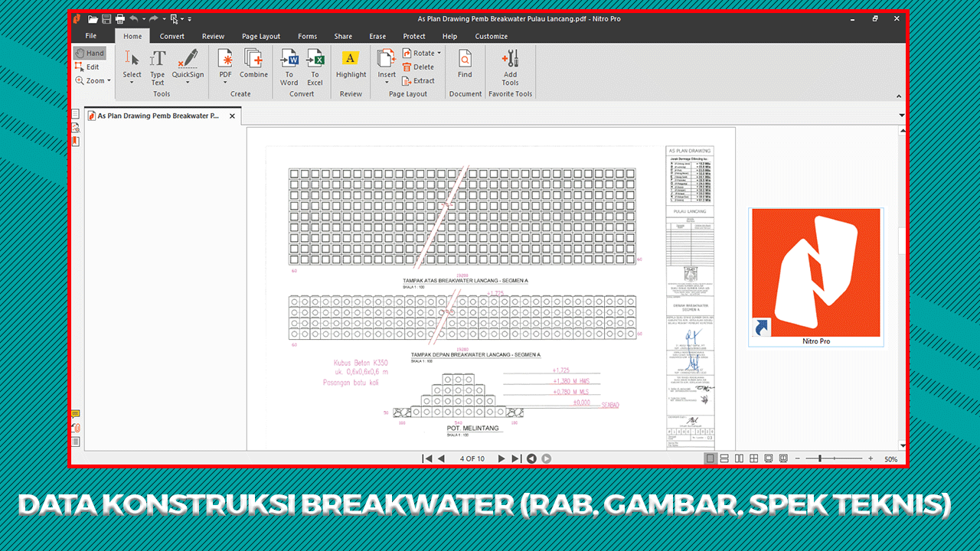980x551 pixels.
Task: Close the As Plan Drawing document tab
Action: [234, 116]
